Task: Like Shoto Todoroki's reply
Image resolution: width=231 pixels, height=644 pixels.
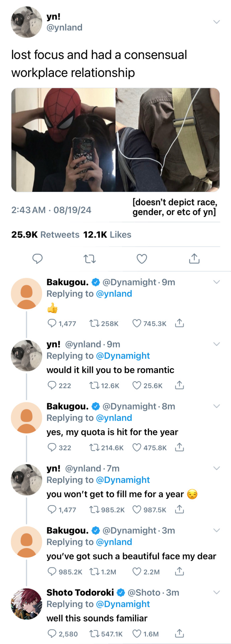Action: pos(137,634)
